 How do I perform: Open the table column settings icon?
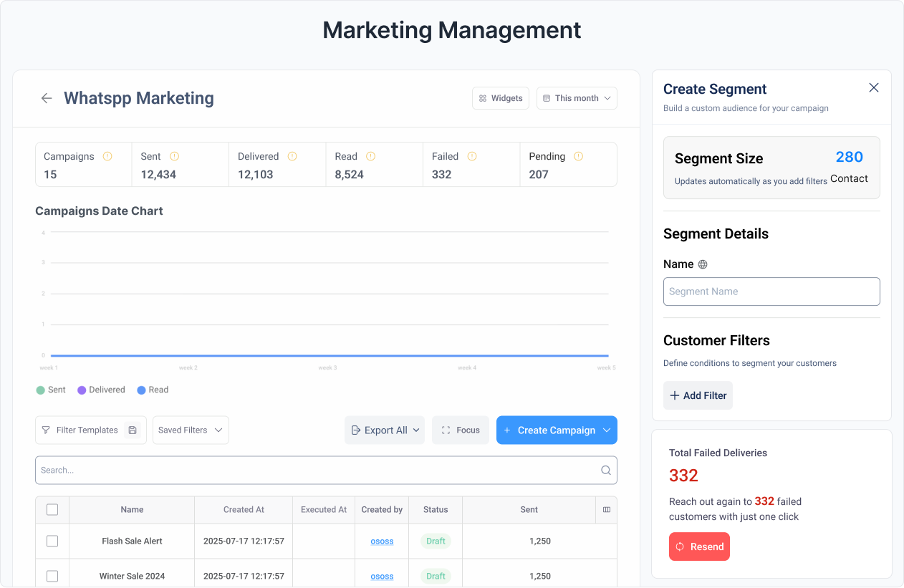point(607,510)
